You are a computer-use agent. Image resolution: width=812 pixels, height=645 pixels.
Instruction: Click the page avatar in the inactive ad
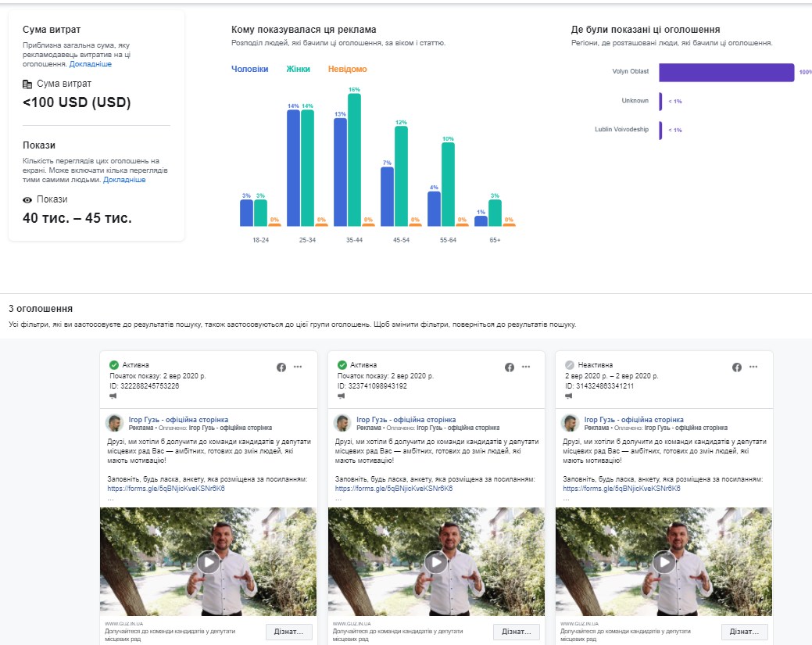571,424
